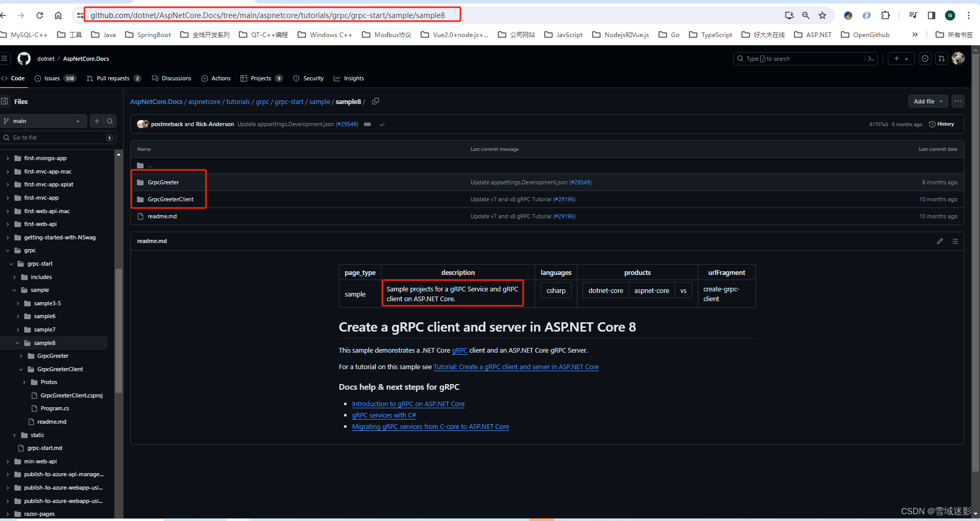Open readme.md in the file list
The width and height of the screenshot is (980, 521).
(x=162, y=216)
